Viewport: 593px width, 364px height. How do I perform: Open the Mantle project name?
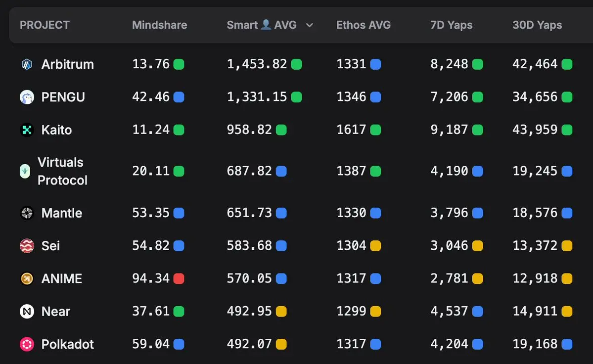click(62, 213)
